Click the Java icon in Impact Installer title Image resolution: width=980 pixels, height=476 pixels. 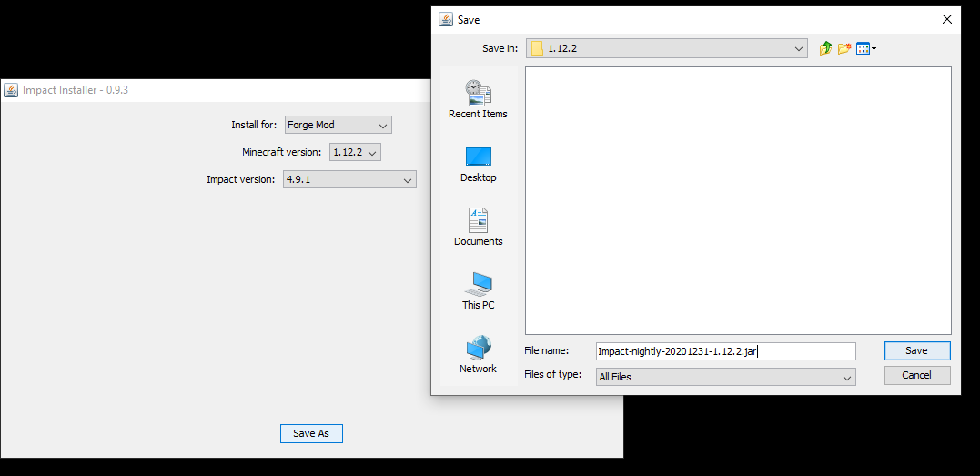(11, 90)
